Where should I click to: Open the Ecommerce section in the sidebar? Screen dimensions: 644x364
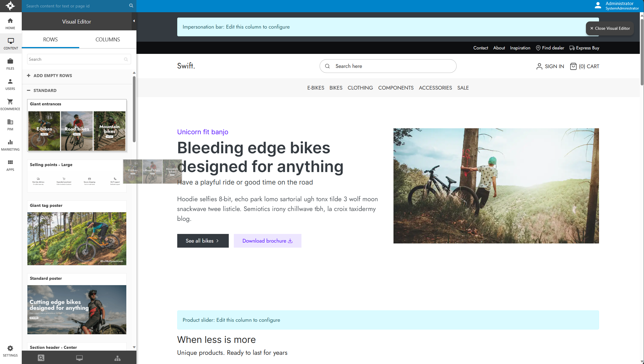coord(10,104)
